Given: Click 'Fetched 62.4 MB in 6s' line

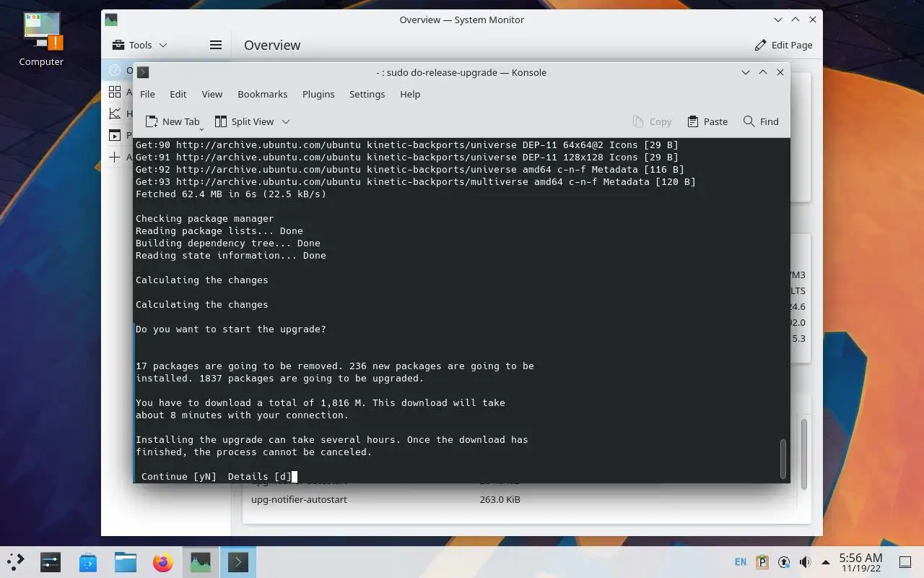Looking at the screenshot, I should (231, 194).
